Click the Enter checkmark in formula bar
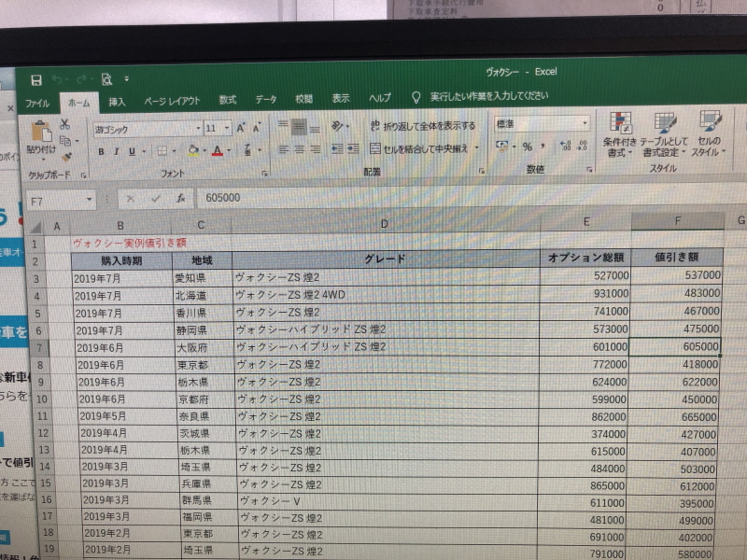This screenshot has width=747, height=560. click(x=155, y=199)
